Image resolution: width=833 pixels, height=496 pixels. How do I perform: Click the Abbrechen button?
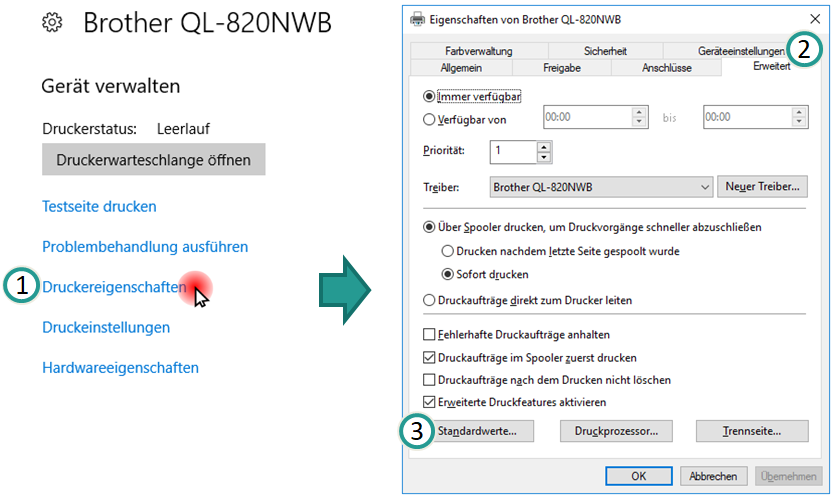(713, 476)
